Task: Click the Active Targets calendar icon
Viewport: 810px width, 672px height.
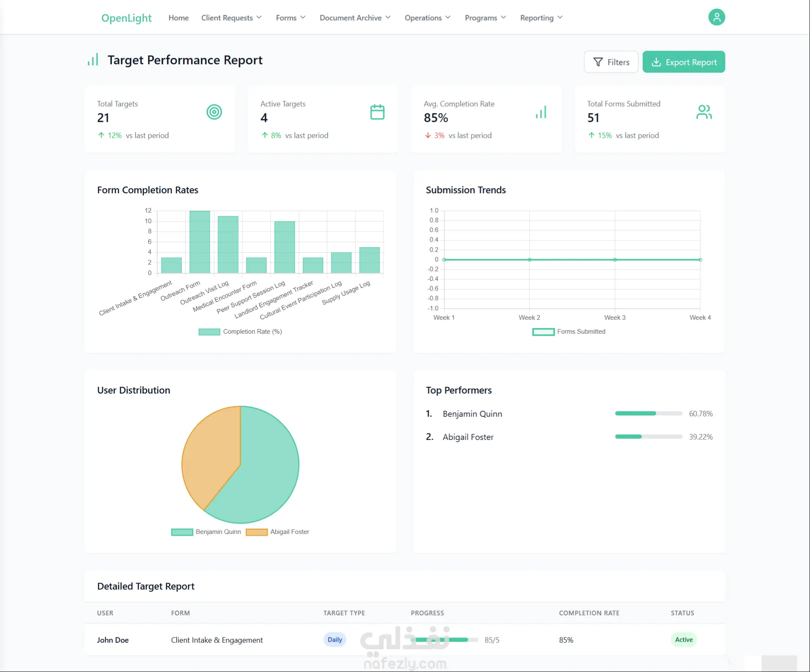Action: coord(377,112)
